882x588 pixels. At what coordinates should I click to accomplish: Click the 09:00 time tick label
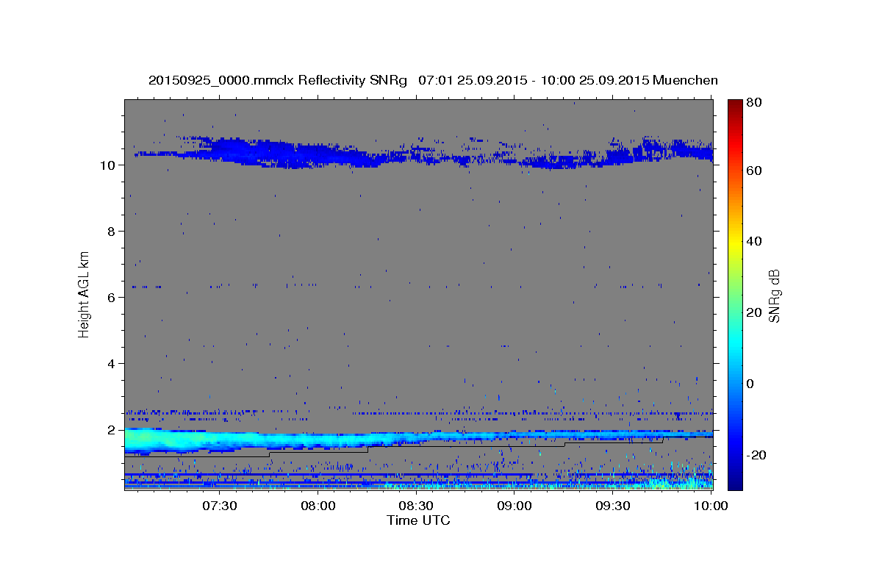[x=514, y=506]
